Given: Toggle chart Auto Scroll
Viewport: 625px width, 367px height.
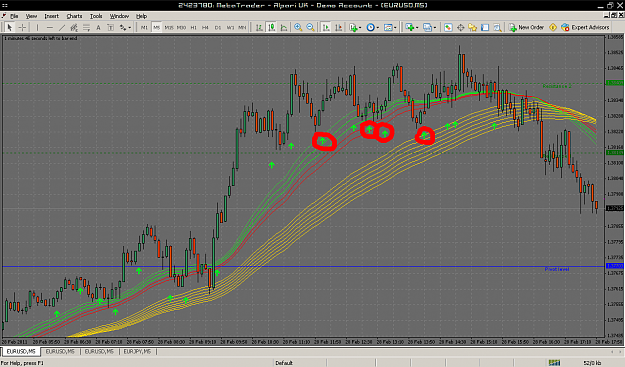Looking at the screenshot, I should coord(326,27).
